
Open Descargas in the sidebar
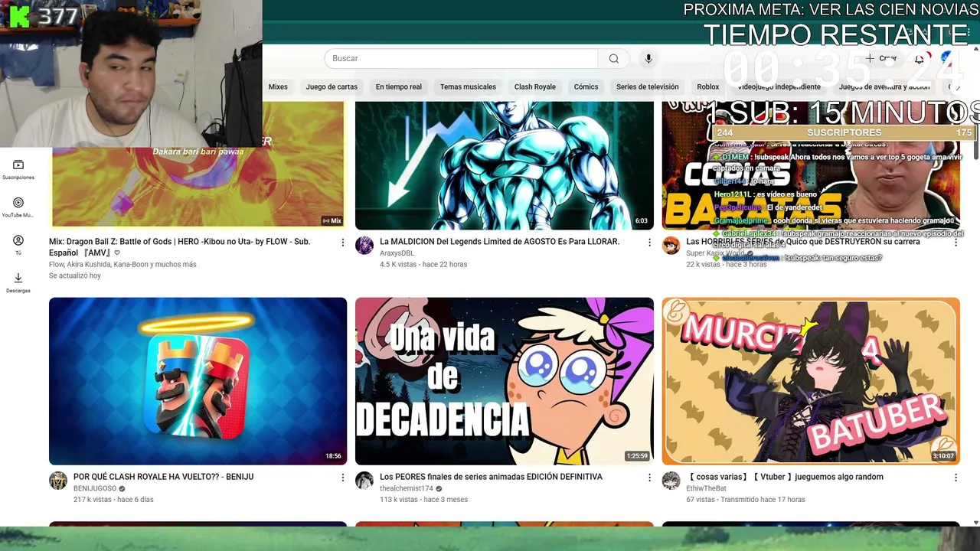click(18, 282)
